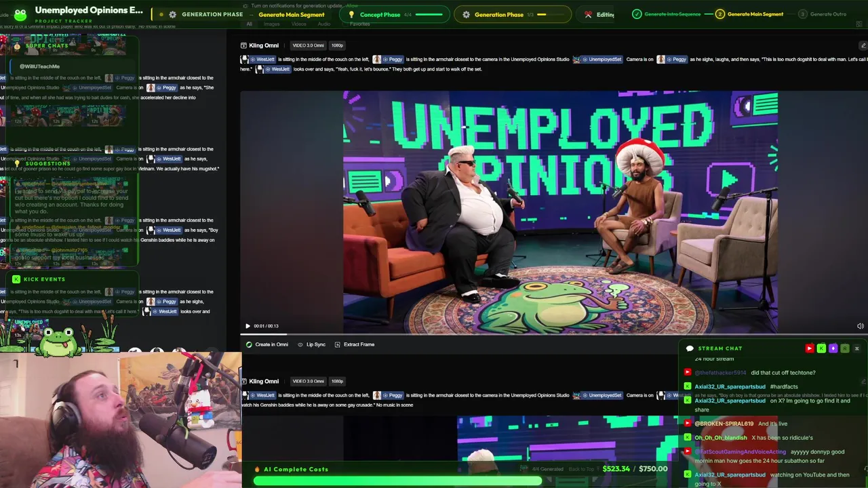Click the flame icon next to AI Complete Costs
The image size is (868, 488).
[x=257, y=469]
